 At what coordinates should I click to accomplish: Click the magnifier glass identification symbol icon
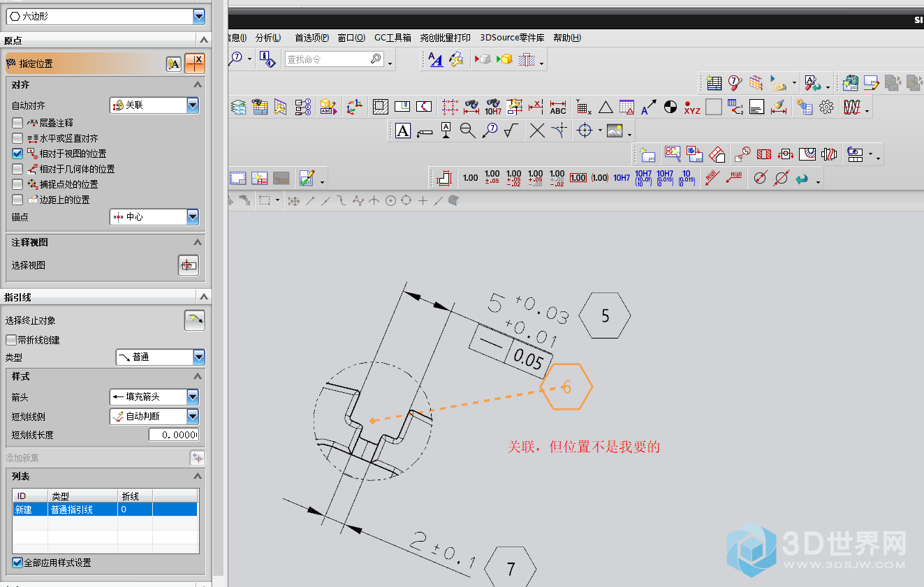[467, 131]
